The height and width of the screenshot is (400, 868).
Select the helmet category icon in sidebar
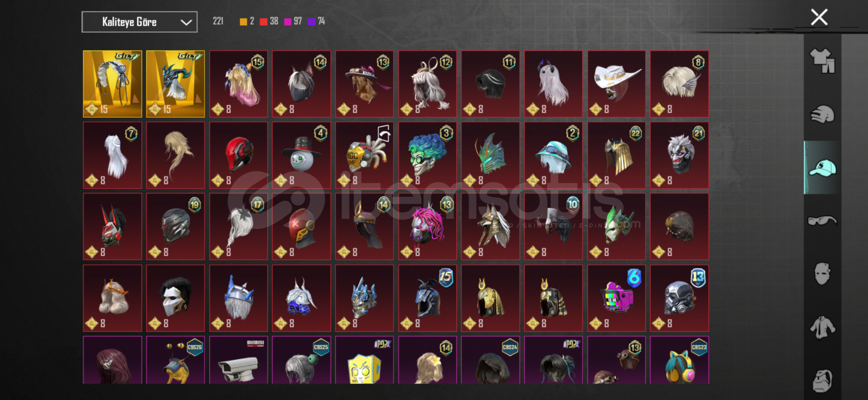point(822,114)
